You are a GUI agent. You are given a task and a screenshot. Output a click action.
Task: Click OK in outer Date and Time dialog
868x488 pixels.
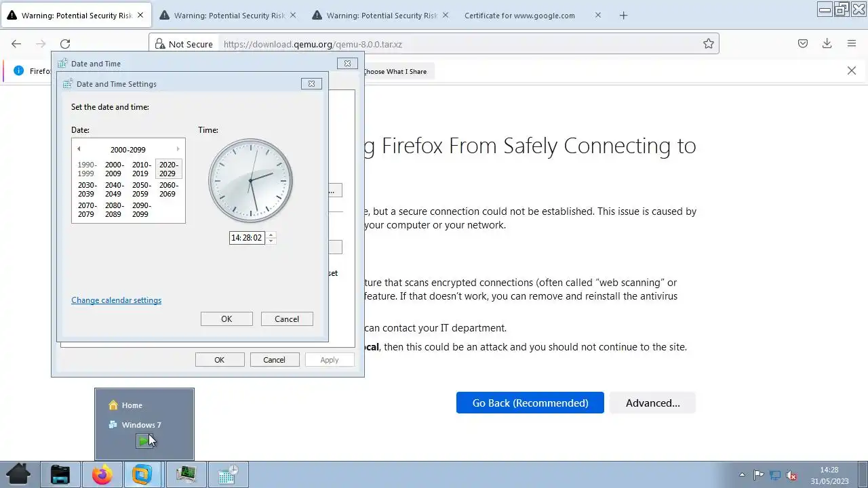pos(219,360)
